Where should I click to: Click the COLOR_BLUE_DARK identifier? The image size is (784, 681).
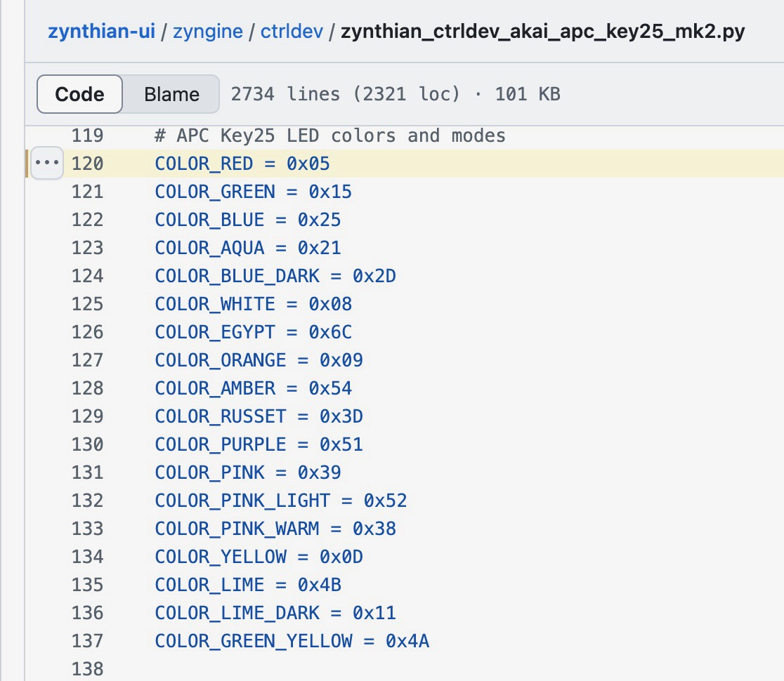237,276
